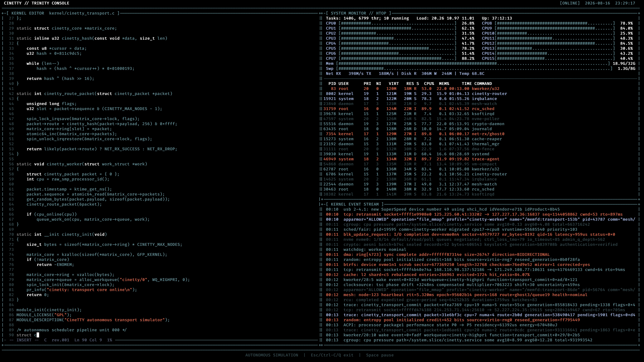
Task: Click the spin_lock_irqsave line 47
Action: (83, 119)
